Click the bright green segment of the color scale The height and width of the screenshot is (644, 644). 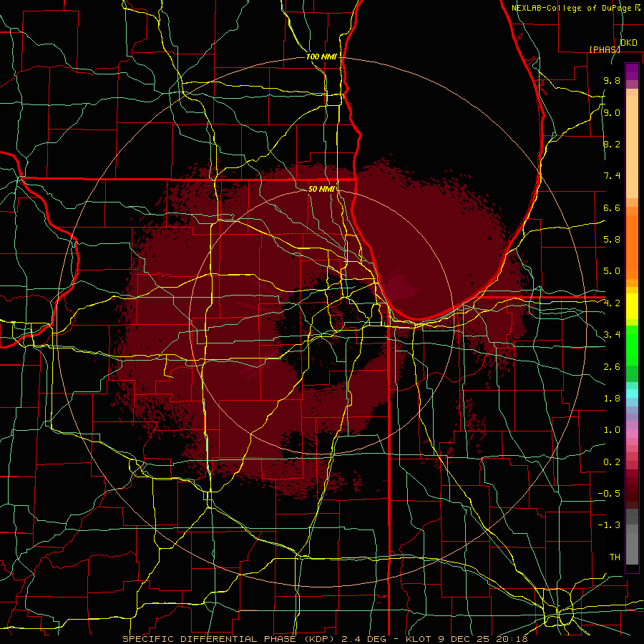coord(632,344)
